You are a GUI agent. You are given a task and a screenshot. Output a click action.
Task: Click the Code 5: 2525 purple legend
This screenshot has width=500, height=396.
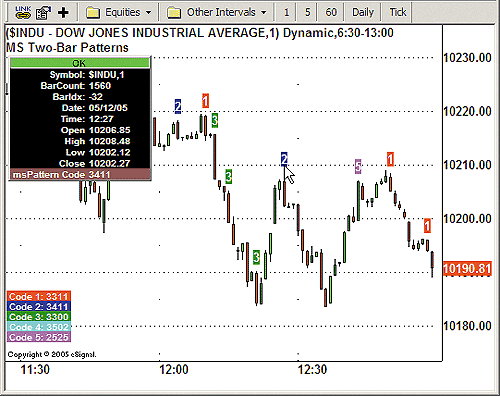tap(39, 337)
